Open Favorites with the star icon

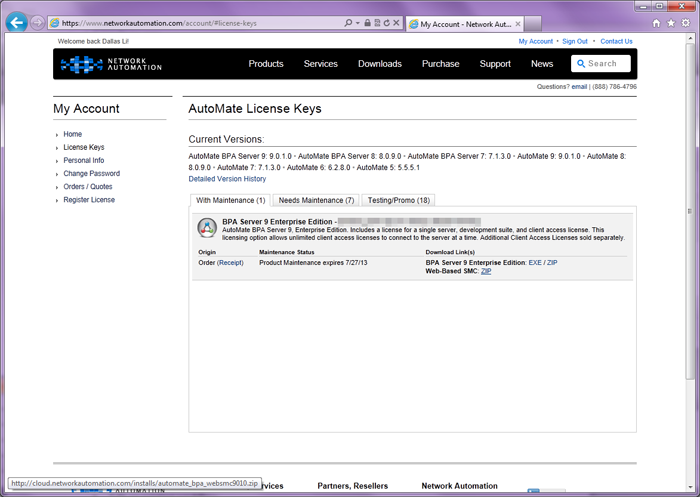click(671, 23)
